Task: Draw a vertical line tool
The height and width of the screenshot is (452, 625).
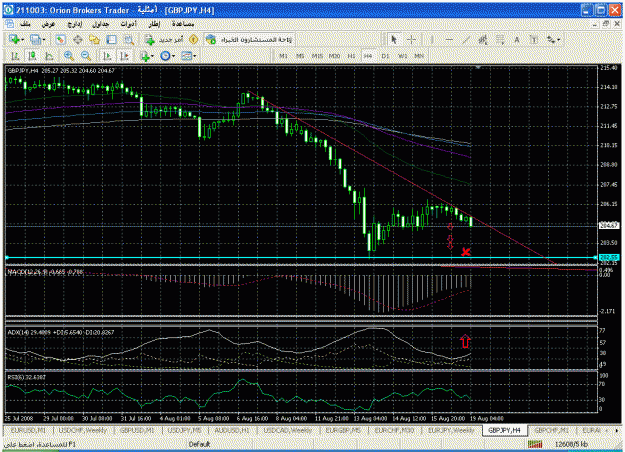Action: [x=432, y=39]
